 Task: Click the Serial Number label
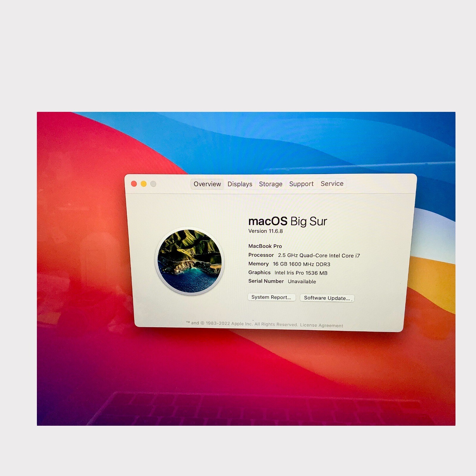[266, 281]
